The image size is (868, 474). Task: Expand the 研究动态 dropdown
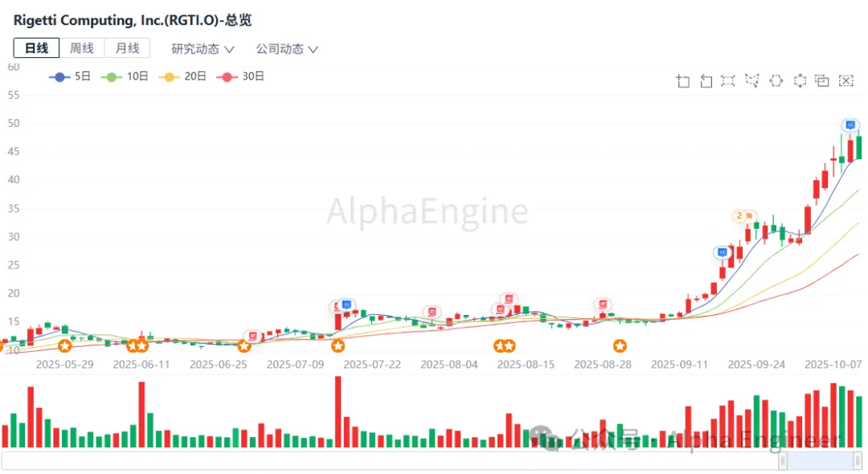click(203, 49)
